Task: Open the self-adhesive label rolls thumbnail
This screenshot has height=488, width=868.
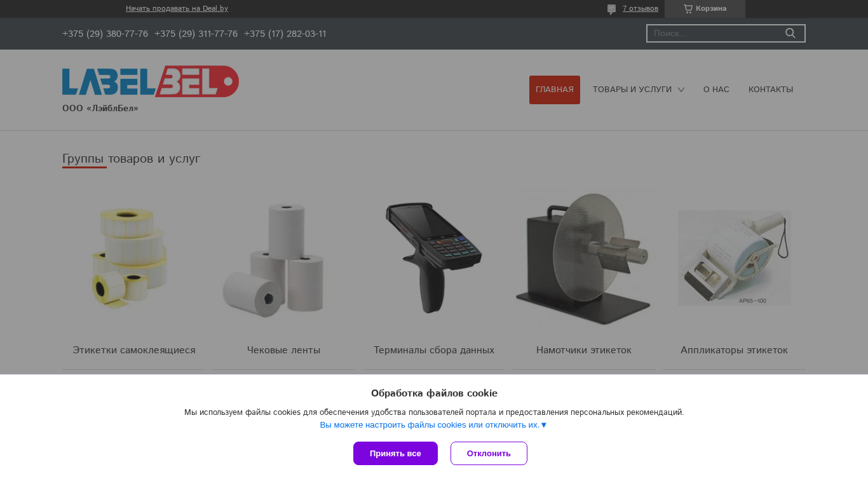Action: (133, 259)
